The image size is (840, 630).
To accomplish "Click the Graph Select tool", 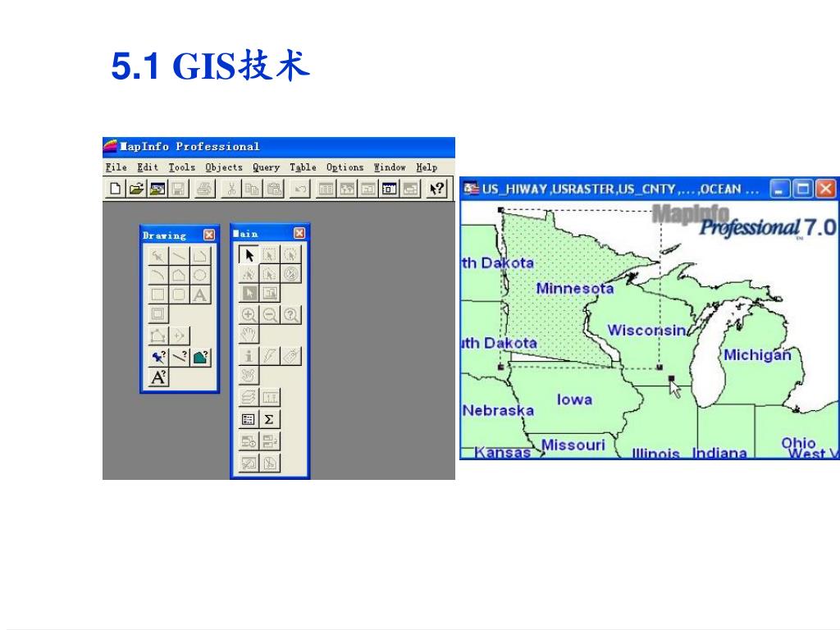I will [269, 293].
